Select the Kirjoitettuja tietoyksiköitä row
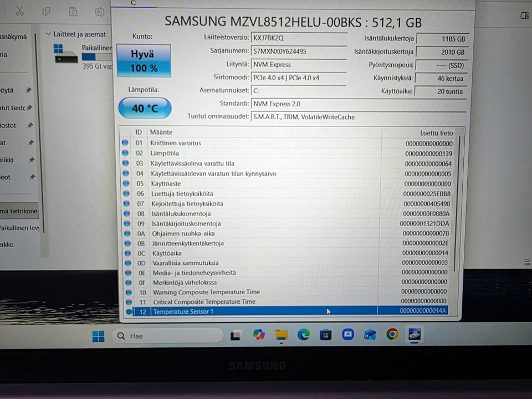The width and height of the screenshot is (532, 399). tap(287, 203)
